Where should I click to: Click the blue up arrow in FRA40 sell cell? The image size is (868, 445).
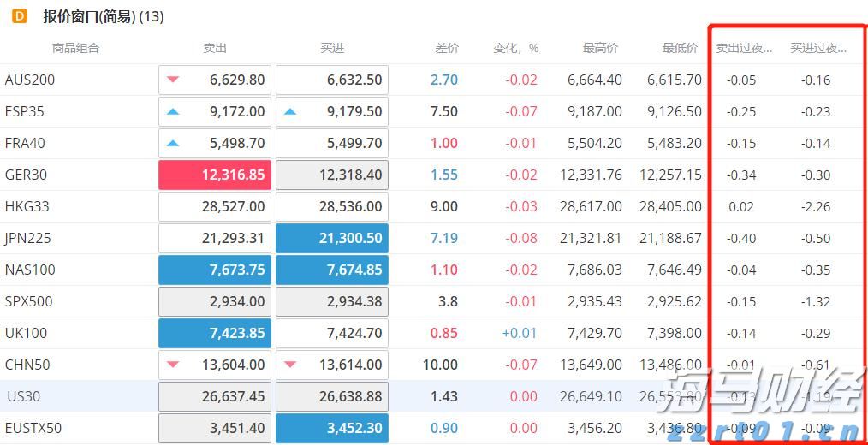click(x=173, y=143)
